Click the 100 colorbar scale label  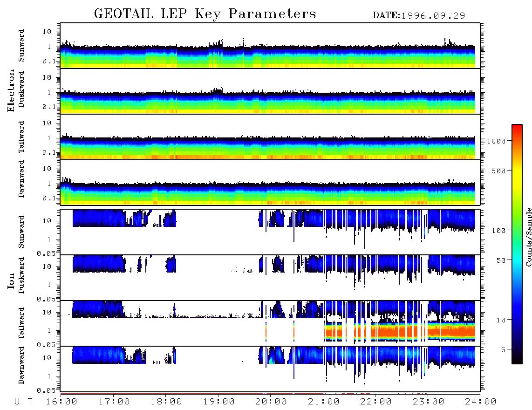499,231
